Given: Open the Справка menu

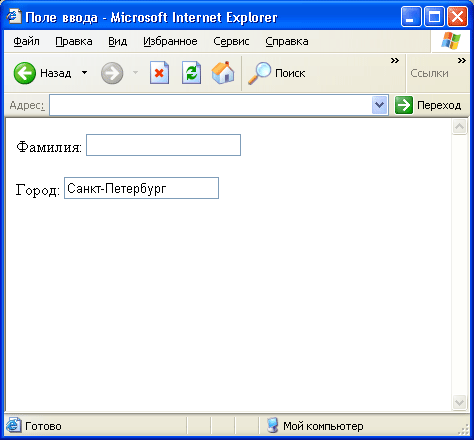Looking at the screenshot, I should [287, 41].
